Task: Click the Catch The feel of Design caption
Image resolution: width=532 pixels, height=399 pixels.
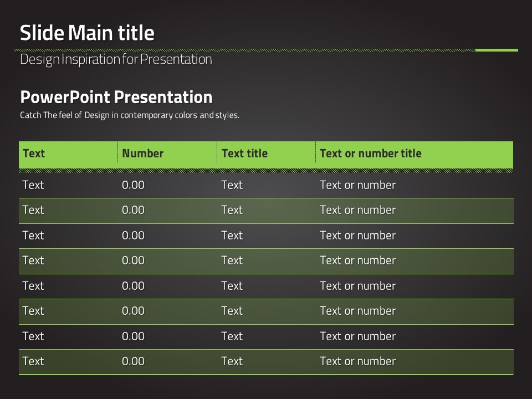Action: (x=130, y=115)
